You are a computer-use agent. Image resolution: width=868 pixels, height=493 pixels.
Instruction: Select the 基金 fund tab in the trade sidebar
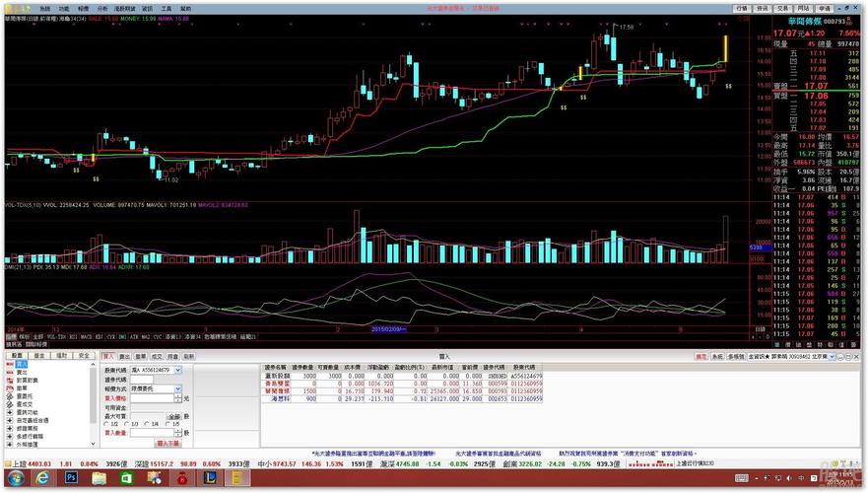(x=39, y=356)
